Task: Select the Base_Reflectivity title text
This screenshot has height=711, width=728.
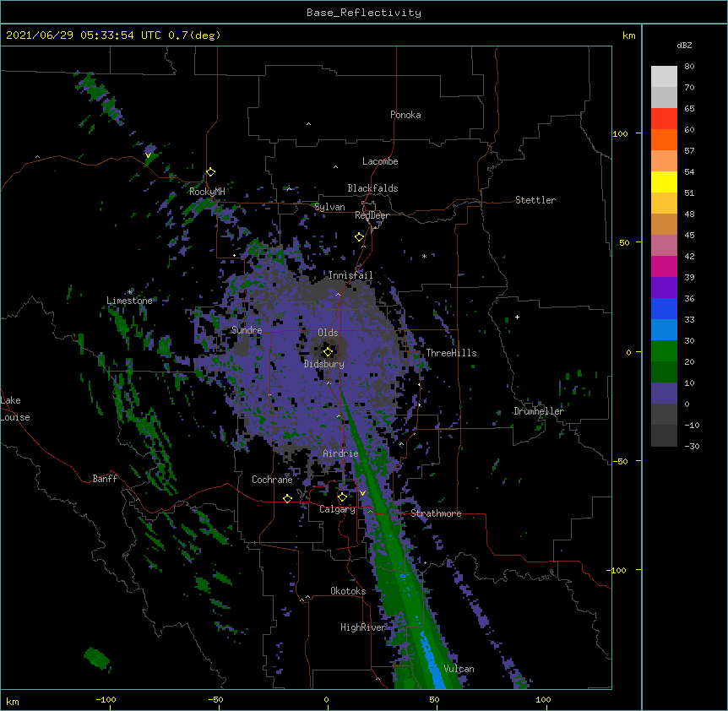Action: (x=364, y=13)
